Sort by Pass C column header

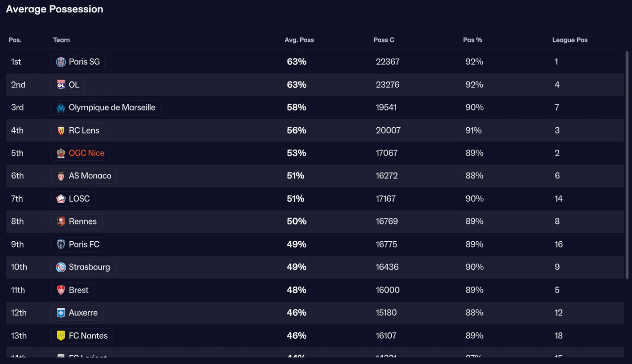coord(384,40)
